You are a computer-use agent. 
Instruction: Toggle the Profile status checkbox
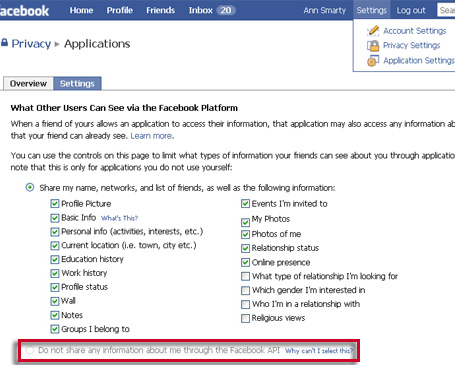tap(55, 287)
